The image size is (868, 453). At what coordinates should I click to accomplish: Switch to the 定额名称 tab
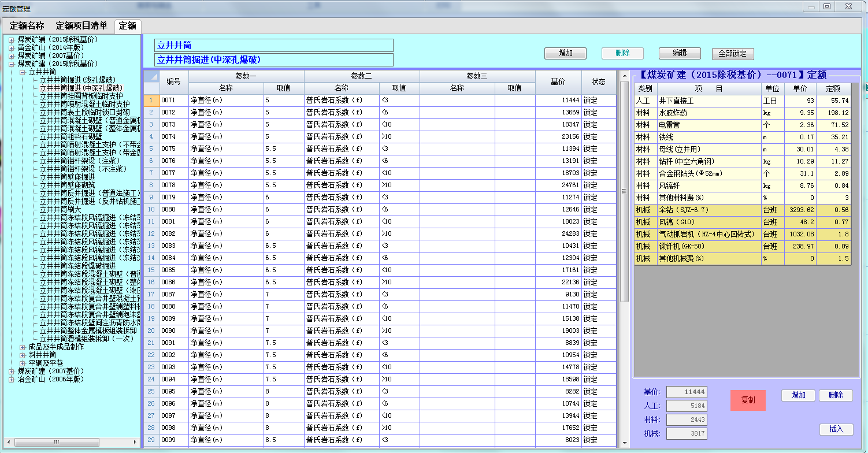tap(27, 26)
